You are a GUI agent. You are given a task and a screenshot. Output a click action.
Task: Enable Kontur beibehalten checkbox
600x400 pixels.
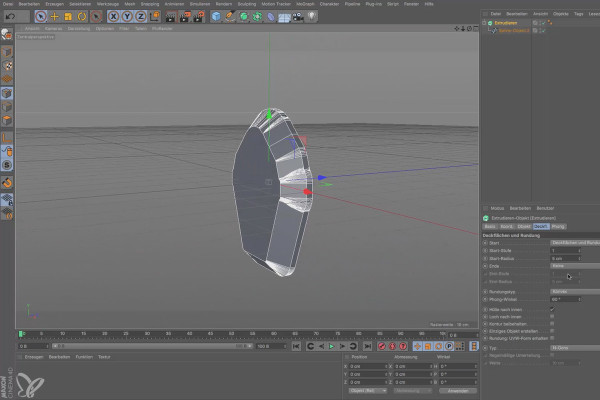[552, 324]
